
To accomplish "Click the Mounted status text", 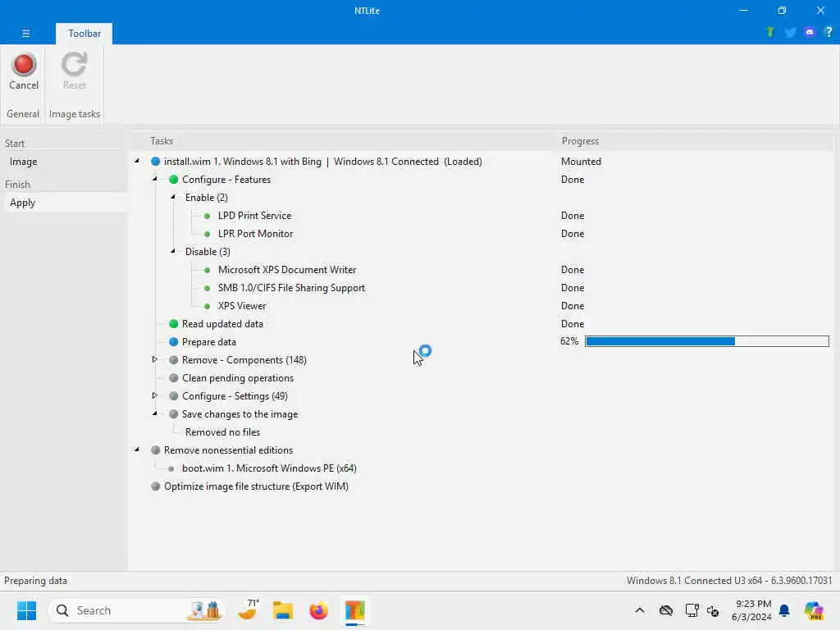I will tap(581, 162).
